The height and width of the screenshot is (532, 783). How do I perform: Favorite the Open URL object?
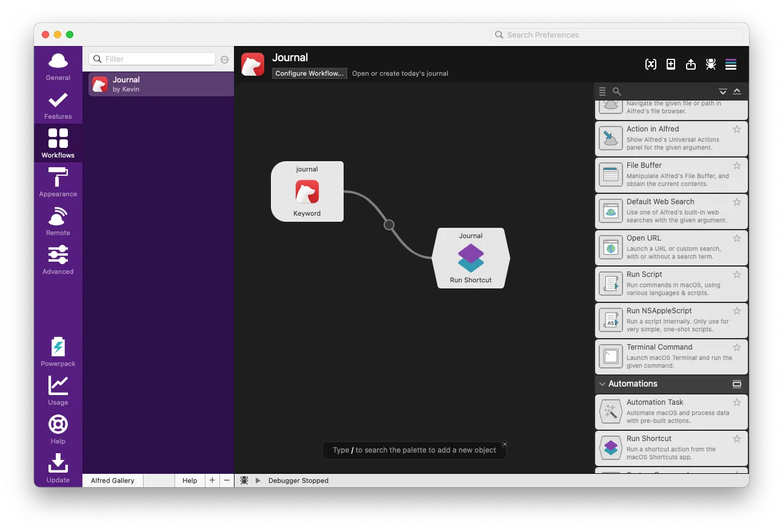[737, 238]
